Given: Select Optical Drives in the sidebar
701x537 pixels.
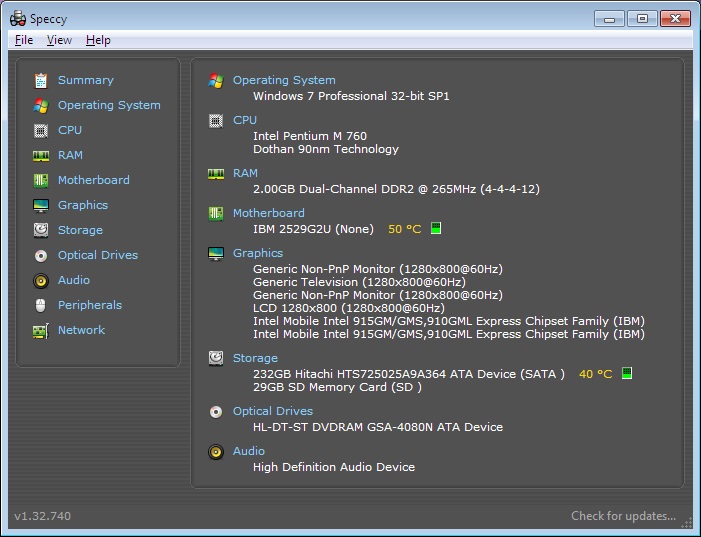Looking at the screenshot, I should point(98,255).
